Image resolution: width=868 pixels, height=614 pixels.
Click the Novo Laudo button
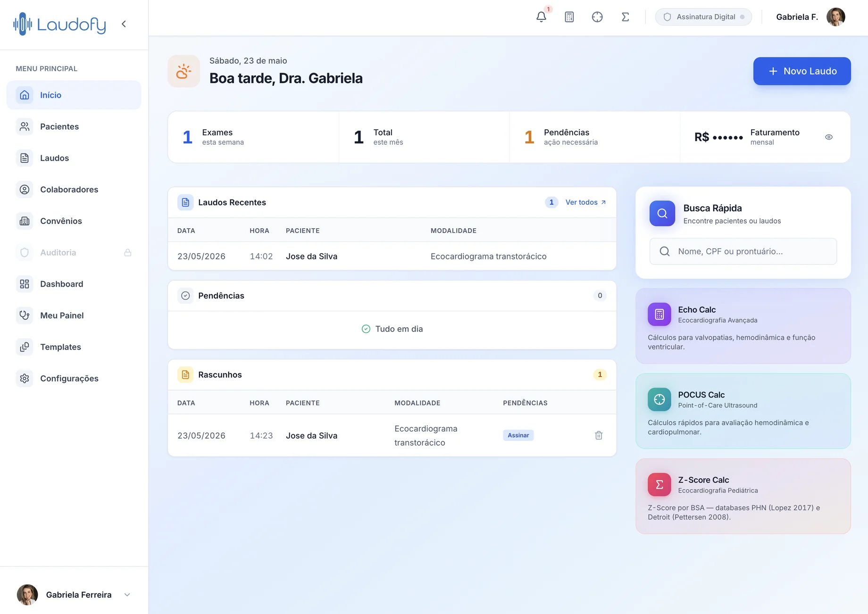click(x=802, y=71)
